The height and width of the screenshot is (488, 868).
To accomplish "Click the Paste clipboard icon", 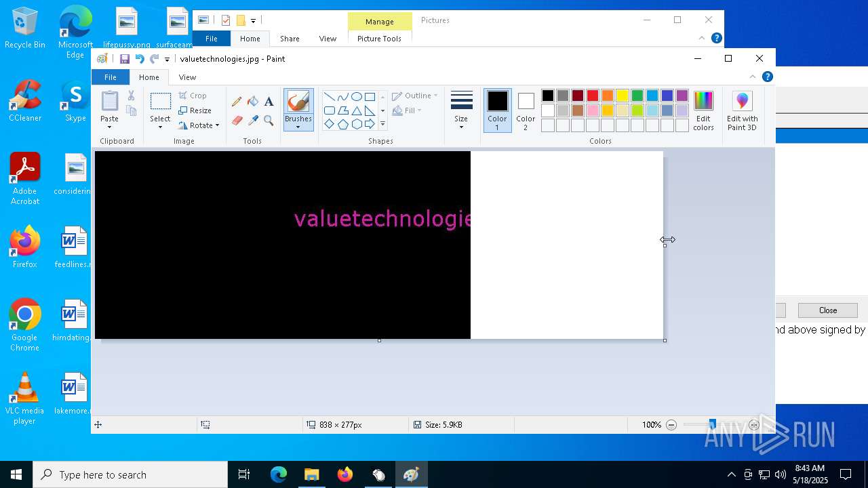I will click(109, 102).
